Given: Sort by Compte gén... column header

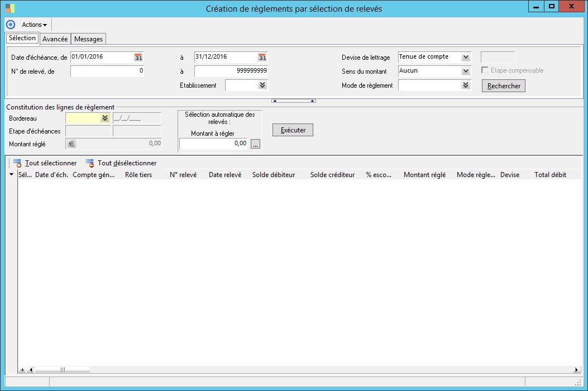Looking at the screenshot, I should (94, 175).
